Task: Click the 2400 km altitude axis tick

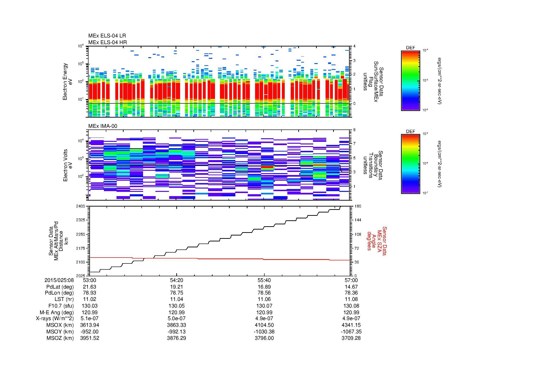Action: [x=81, y=206]
